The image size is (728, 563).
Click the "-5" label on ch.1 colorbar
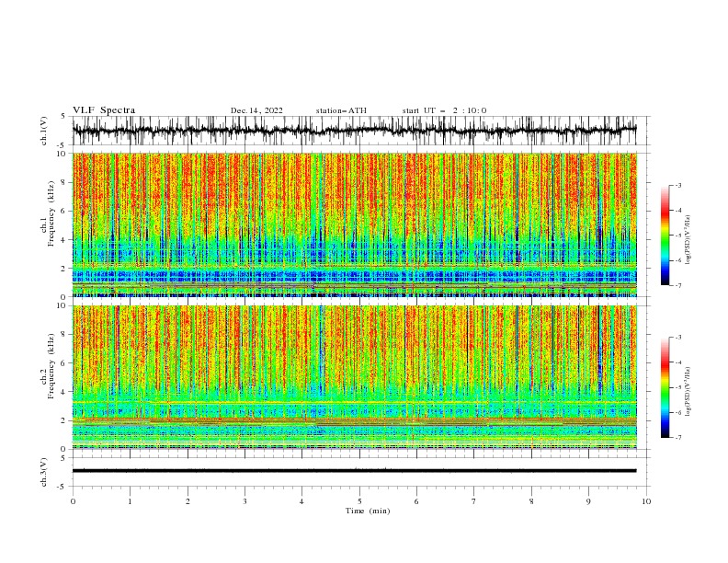click(x=678, y=236)
